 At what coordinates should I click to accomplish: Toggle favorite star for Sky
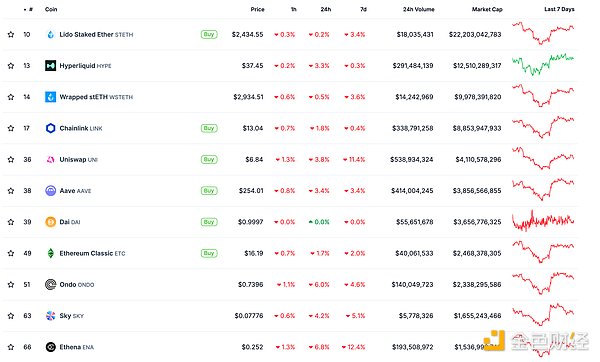click(x=11, y=316)
